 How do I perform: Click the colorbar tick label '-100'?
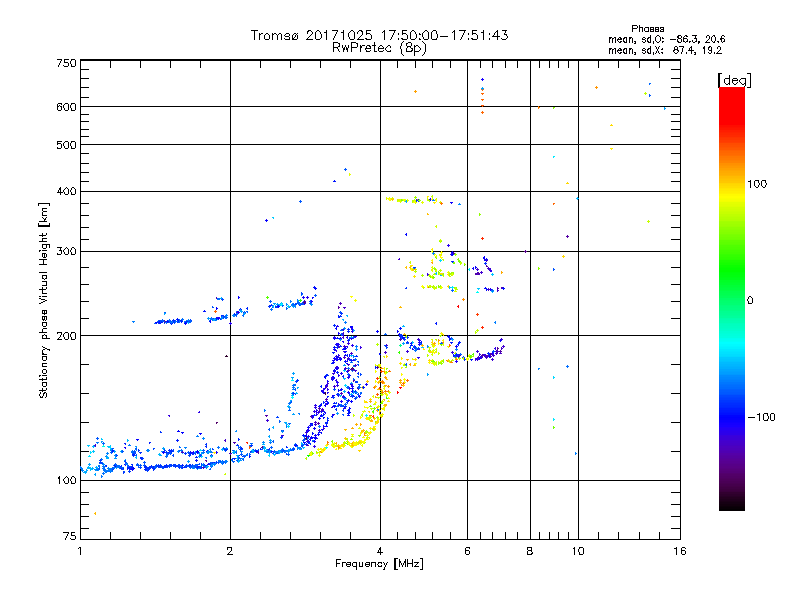pyautogui.click(x=761, y=417)
